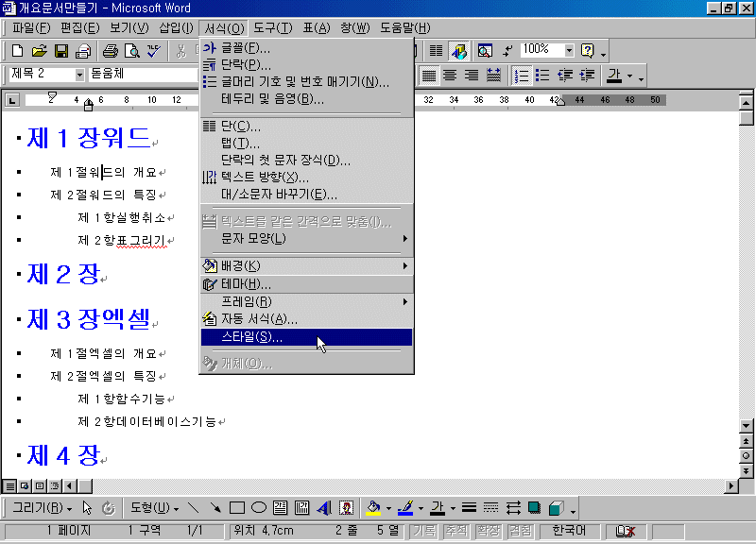This screenshot has height=544, width=756.
Task: Switch to Outline view button
Action: point(55,485)
